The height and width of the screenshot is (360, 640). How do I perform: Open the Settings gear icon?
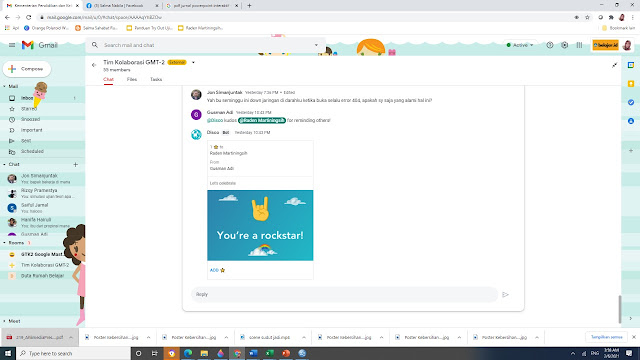click(x=564, y=45)
